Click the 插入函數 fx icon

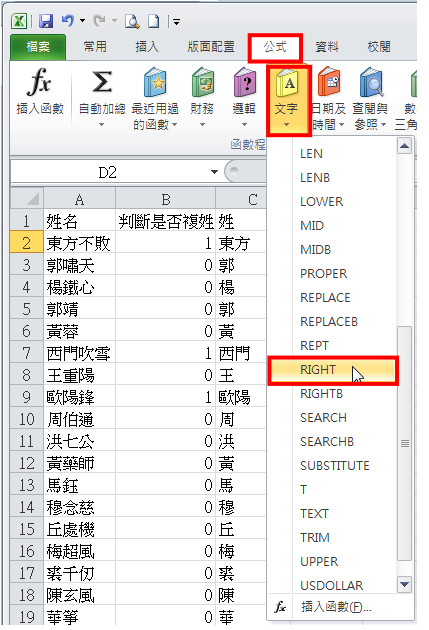(39, 82)
